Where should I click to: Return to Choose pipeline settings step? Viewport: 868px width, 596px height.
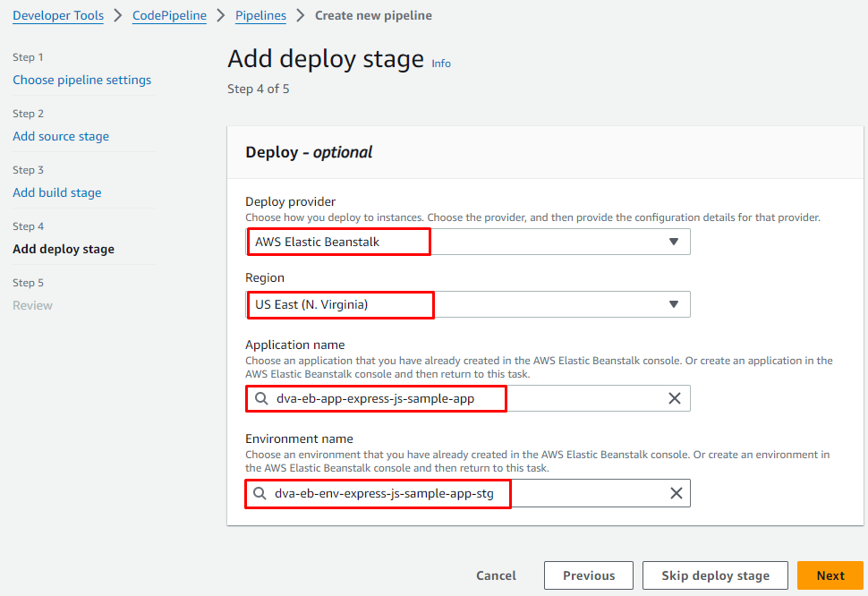81,80
